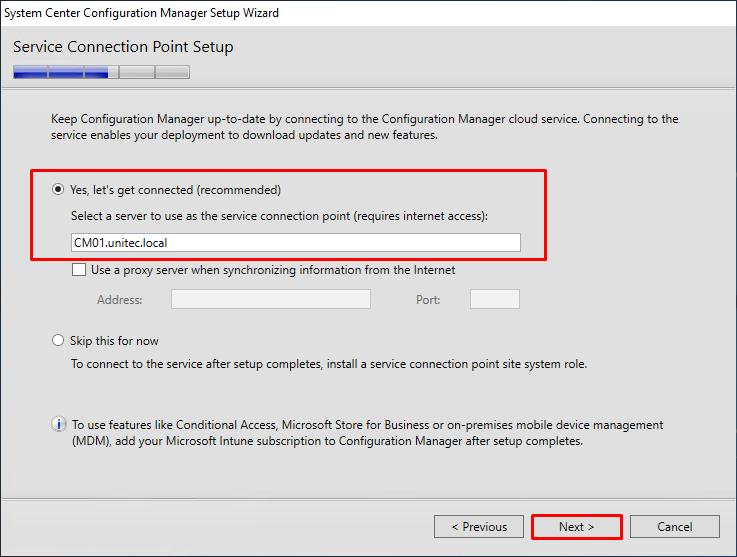Image resolution: width=737 pixels, height=557 pixels.
Task: Continue with the Next > button
Action: pos(577,527)
